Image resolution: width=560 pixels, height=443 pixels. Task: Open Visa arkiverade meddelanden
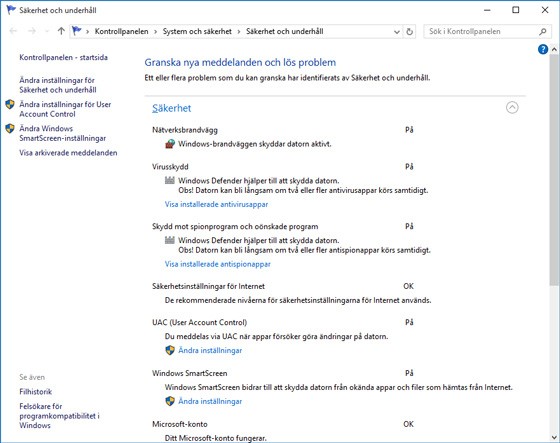pos(68,153)
